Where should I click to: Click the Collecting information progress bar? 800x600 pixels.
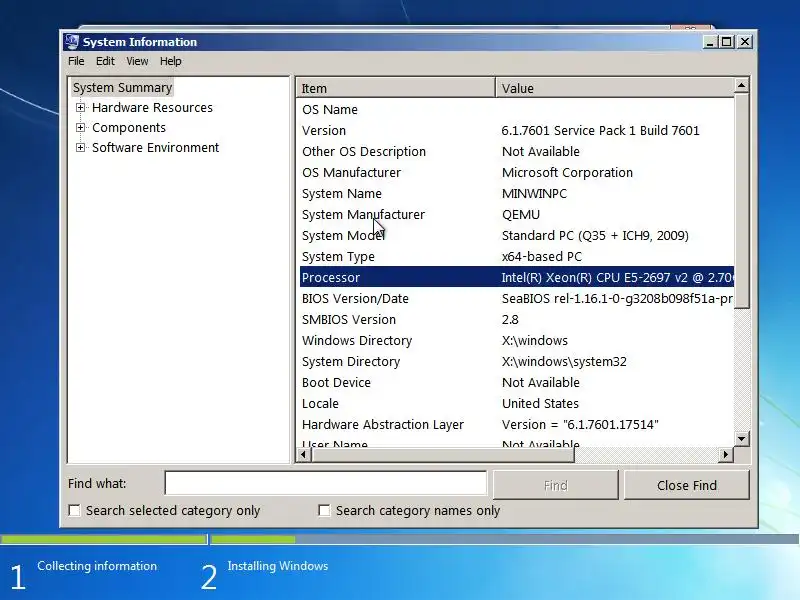coord(104,539)
